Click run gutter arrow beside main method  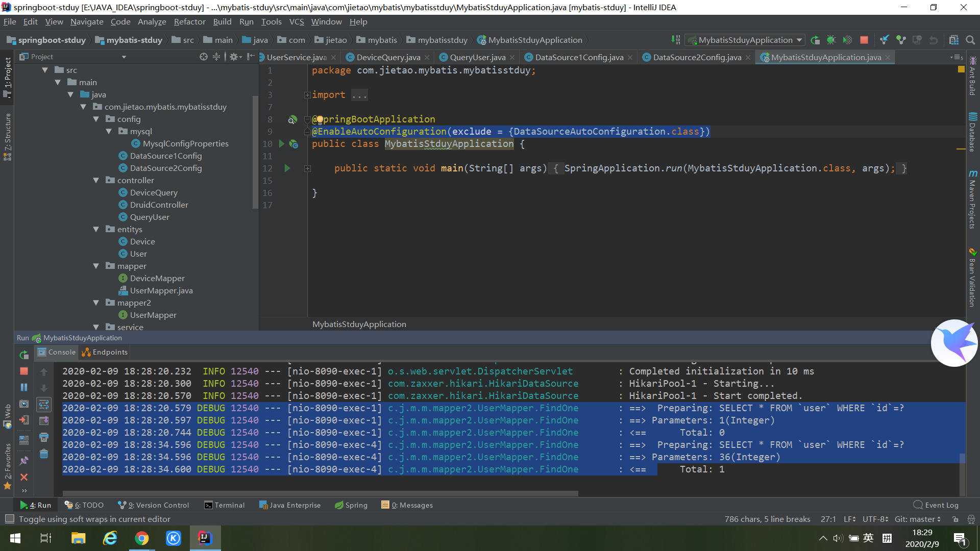pyautogui.click(x=287, y=168)
